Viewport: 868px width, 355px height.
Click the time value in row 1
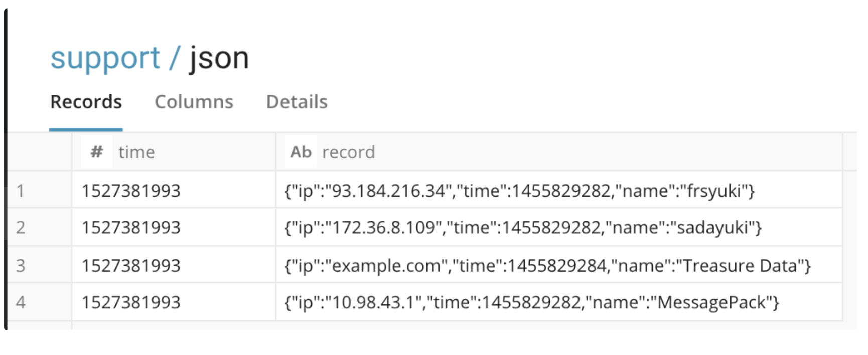tap(131, 191)
